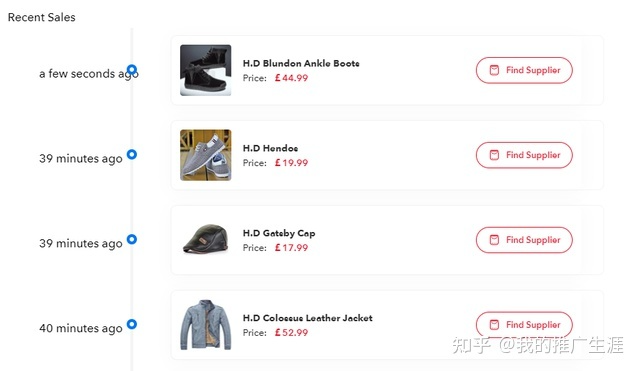Screen dimensions: 640x371
Task: Open the grey sneakers product thumbnail
Action: pyautogui.click(x=206, y=155)
